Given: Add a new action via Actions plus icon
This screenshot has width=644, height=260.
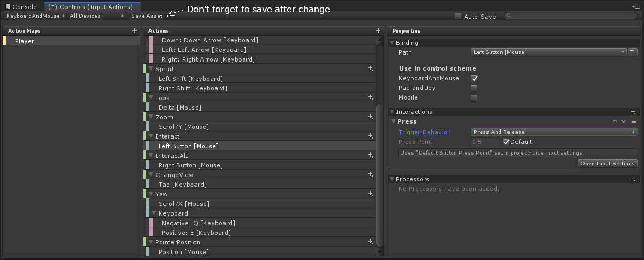Looking at the screenshot, I should tap(378, 31).
